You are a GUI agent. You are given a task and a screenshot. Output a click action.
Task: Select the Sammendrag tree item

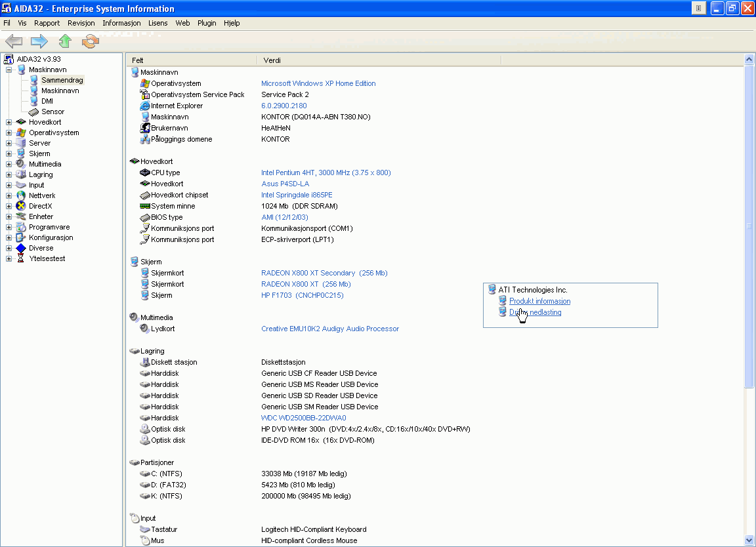point(62,80)
